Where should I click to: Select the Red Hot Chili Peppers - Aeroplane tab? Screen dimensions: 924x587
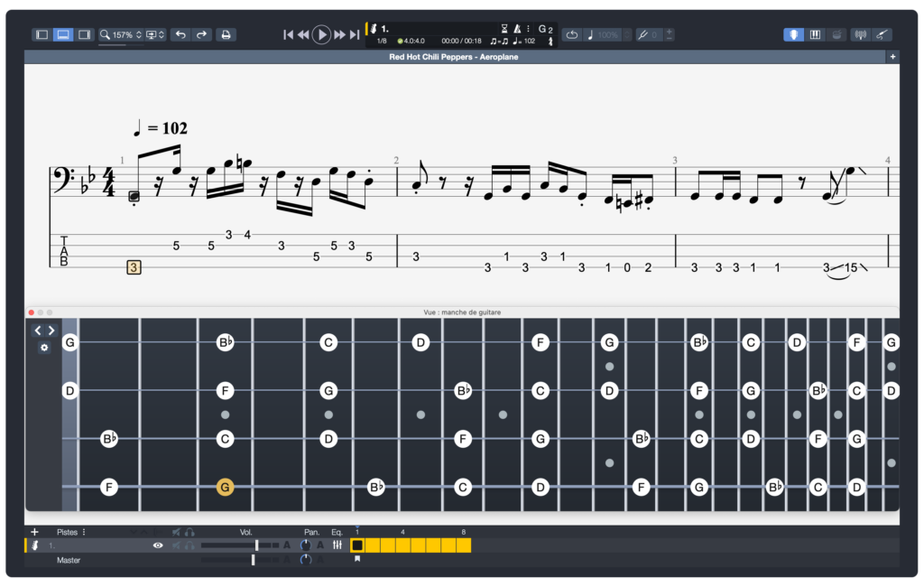[454, 57]
